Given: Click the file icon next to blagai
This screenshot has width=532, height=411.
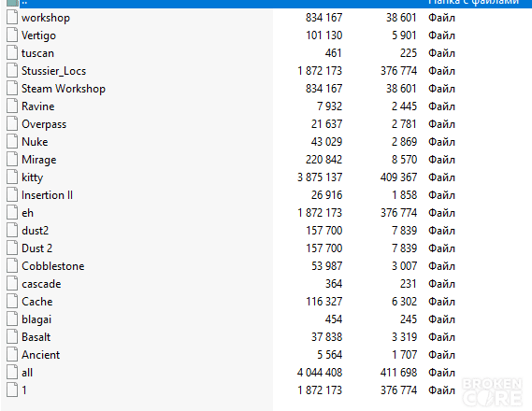Looking at the screenshot, I should [12, 319].
